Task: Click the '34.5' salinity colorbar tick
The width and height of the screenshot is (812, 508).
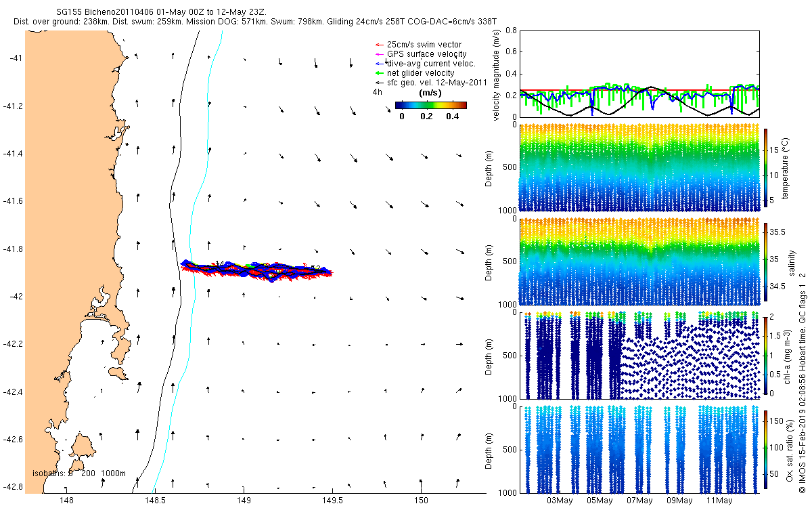Action: [x=776, y=287]
